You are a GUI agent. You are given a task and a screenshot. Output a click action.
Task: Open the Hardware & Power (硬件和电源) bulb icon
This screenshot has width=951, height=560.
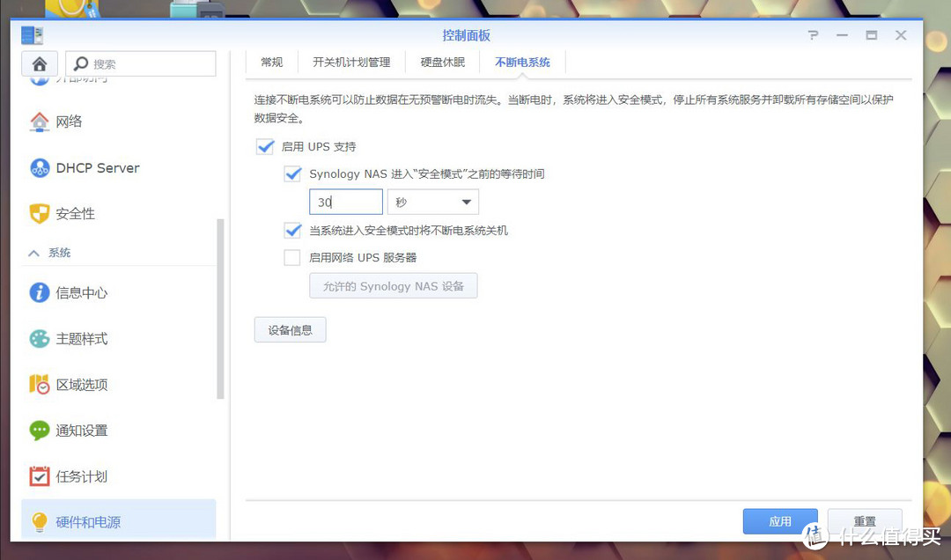tap(40, 522)
